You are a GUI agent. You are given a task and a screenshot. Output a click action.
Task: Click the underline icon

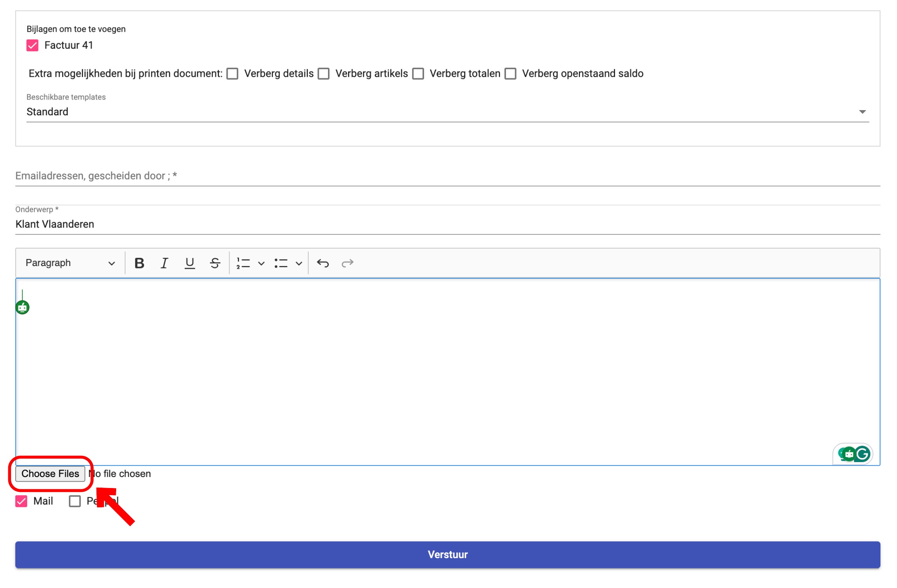(x=189, y=263)
